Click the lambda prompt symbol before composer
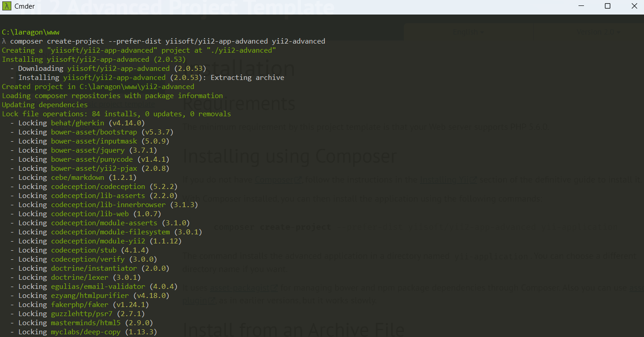Image resolution: width=644 pixels, height=337 pixels. click(x=4, y=41)
